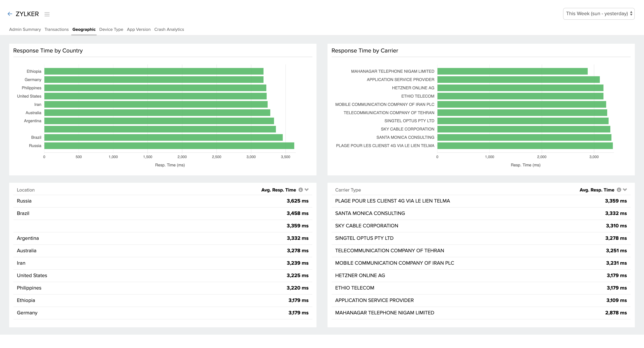Click the back arrow next to ZYLKER
The image size is (644, 348).
10,14
